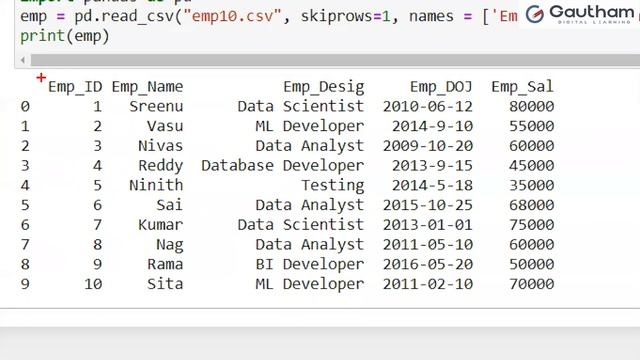The height and width of the screenshot is (360, 640).
Task: Select the Emp_ID column header
Action: pos(75,87)
